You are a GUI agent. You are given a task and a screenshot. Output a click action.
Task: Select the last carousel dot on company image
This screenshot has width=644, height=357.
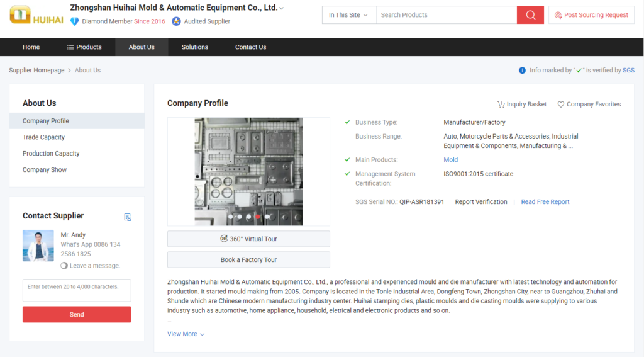[x=267, y=217]
